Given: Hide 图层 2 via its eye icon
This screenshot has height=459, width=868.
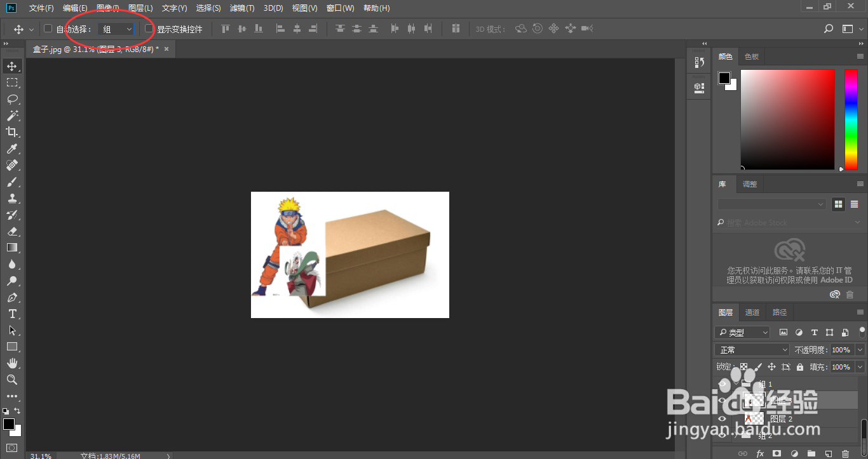Looking at the screenshot, I should pyautogui.click(x=722, y=419).
